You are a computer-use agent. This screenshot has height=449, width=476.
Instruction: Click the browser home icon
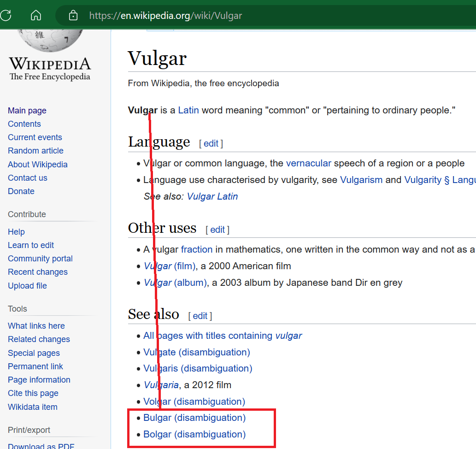pyautogui.click(x=35, y=15)
